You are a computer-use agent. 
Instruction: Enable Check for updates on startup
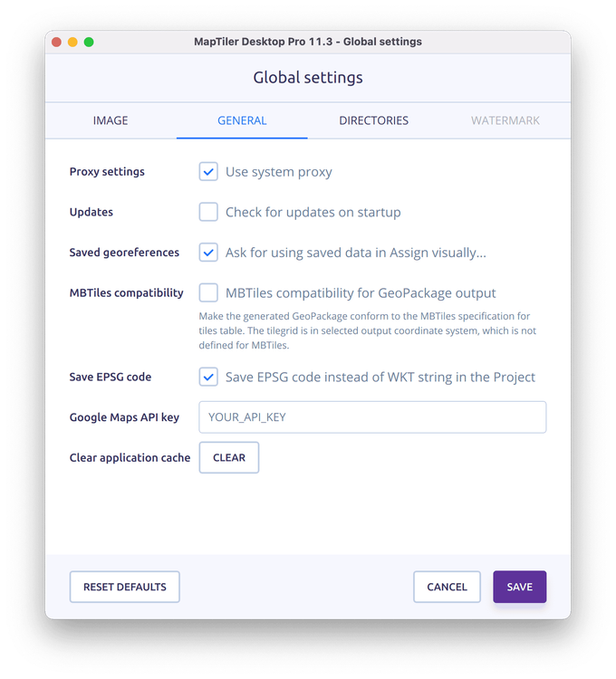click(208, 212)
